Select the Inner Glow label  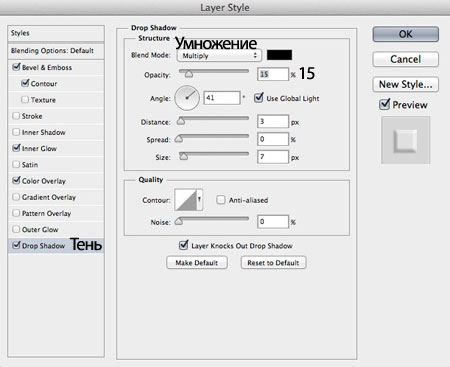coord(39,148)
